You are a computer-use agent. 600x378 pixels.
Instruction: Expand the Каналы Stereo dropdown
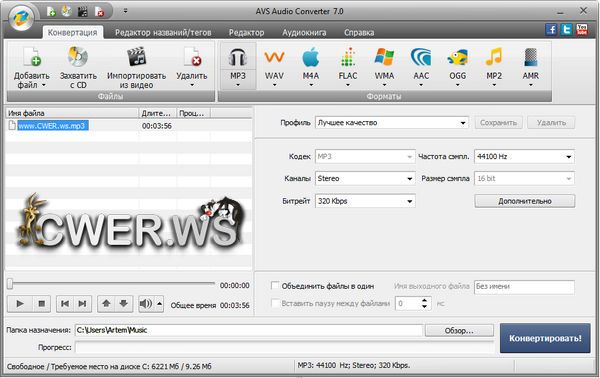pyautogui.click(x=409, y=179)
